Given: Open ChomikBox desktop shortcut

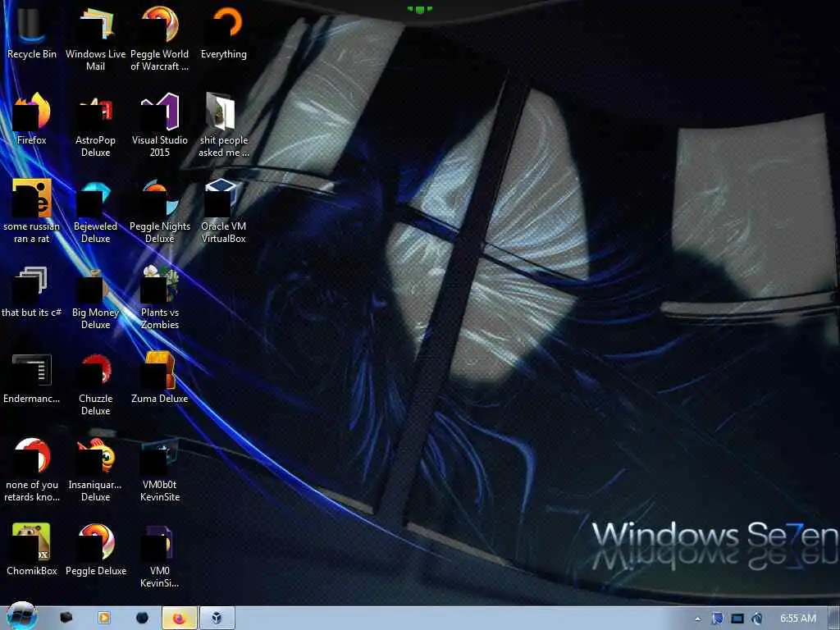Looking at the screenshot, I should click(x=32, y=550).
